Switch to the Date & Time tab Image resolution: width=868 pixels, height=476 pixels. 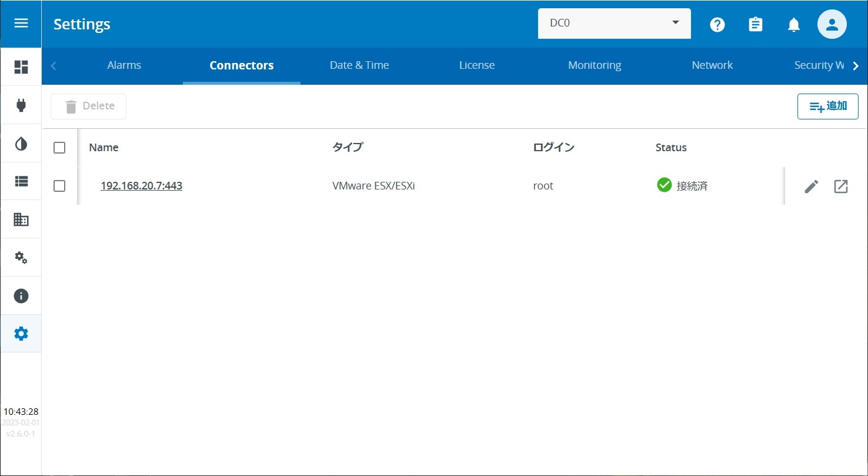[x=359, y=65]
